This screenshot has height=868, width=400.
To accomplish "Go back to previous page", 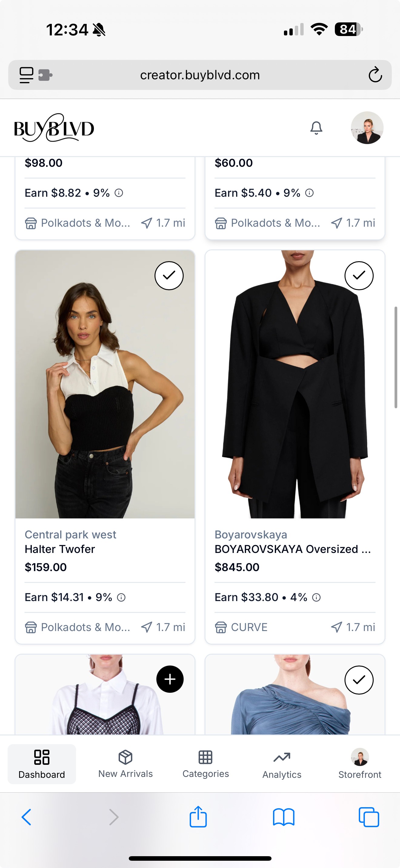I will 26,817.
